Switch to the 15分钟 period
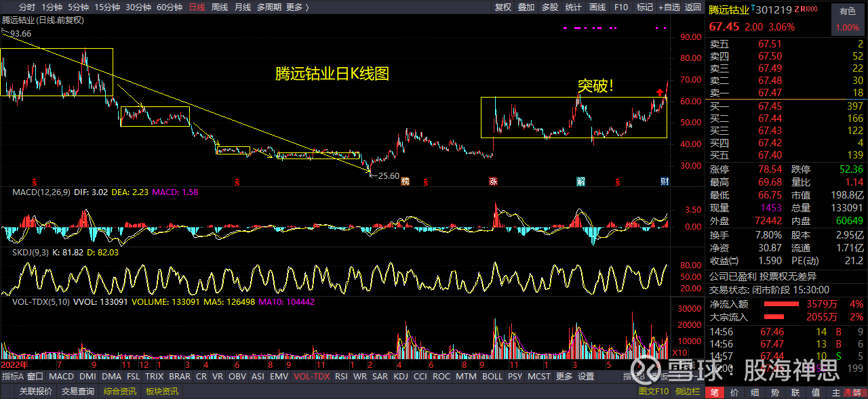This screenshot has height=399, width=868. (108, 7)
